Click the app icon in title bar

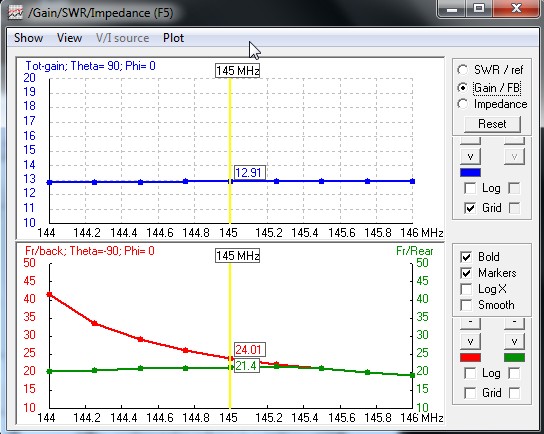15,13
